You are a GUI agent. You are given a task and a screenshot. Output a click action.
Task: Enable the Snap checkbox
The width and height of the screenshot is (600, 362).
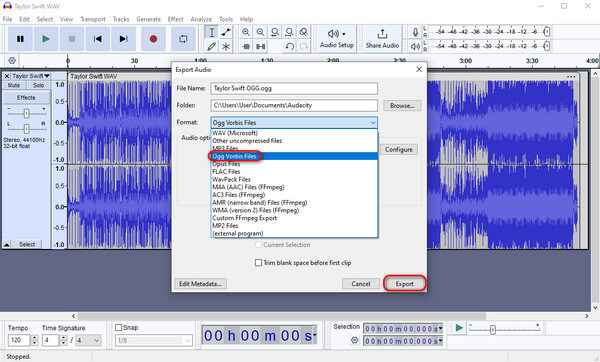pyautogui.click(x=119, y=328)
